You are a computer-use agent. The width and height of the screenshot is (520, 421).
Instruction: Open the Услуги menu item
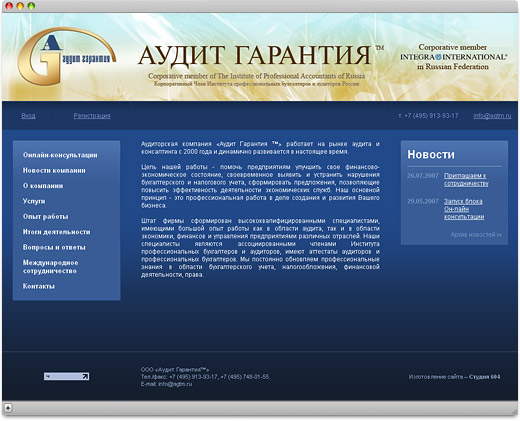(34, 201)
